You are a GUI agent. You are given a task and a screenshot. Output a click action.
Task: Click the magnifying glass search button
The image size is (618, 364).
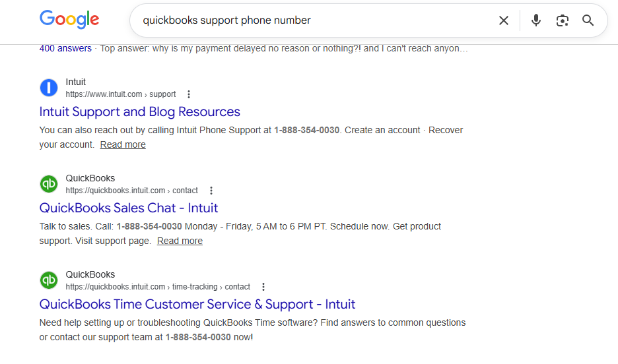click(588, 20)
